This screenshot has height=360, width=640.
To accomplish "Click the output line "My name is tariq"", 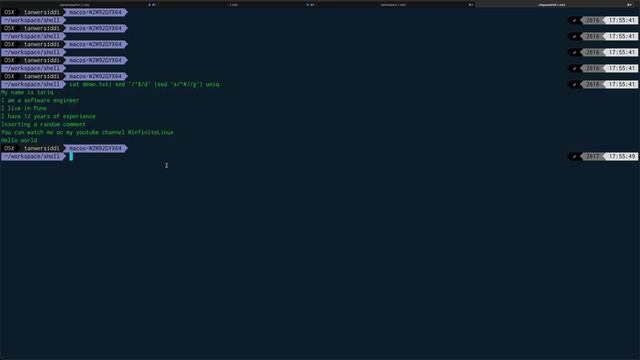I will 27,92.
